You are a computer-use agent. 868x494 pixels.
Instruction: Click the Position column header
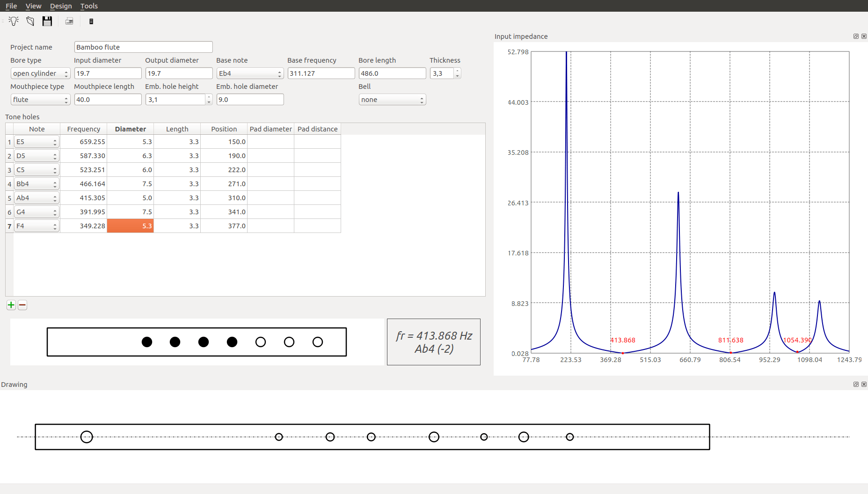(224, 129)
